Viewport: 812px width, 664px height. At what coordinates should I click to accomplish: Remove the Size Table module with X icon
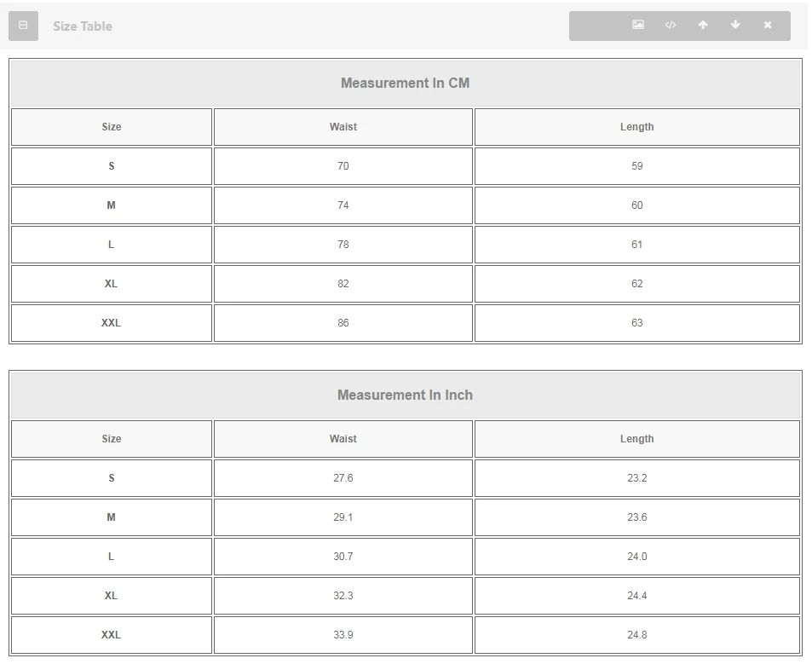coord(768,26)
